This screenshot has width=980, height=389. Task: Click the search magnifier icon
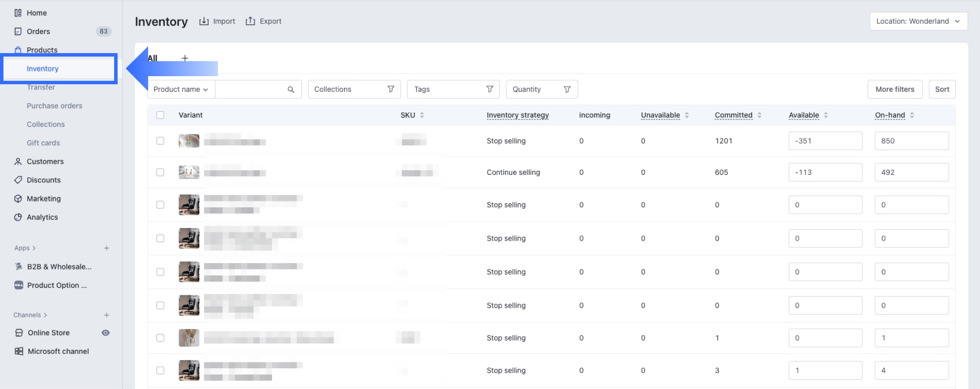(x=291, y=89)
